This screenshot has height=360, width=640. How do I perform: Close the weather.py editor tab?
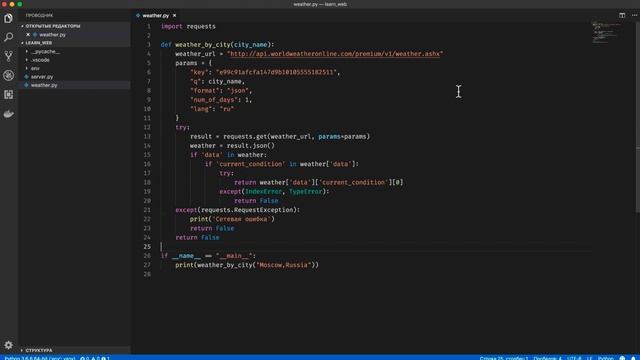point(174,16)
